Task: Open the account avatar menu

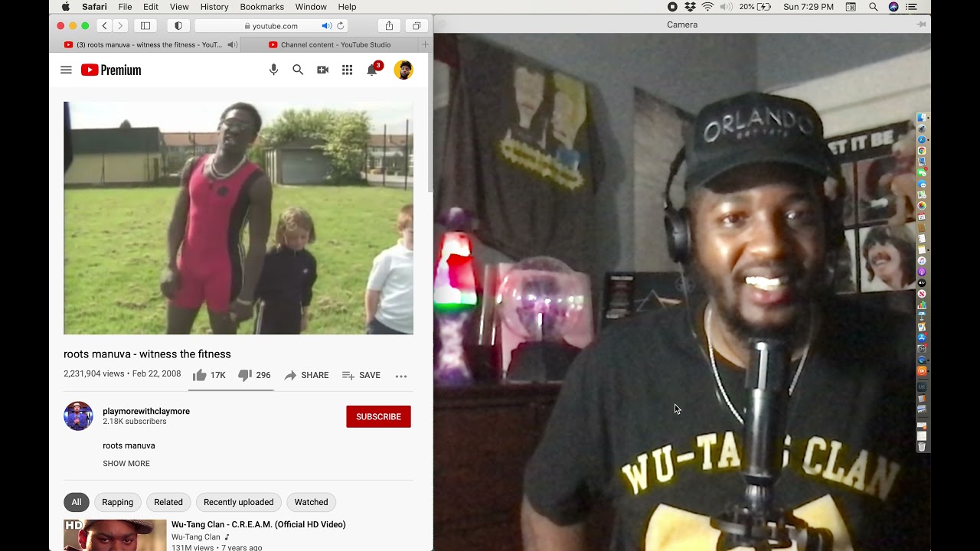Action: (403, 70)
